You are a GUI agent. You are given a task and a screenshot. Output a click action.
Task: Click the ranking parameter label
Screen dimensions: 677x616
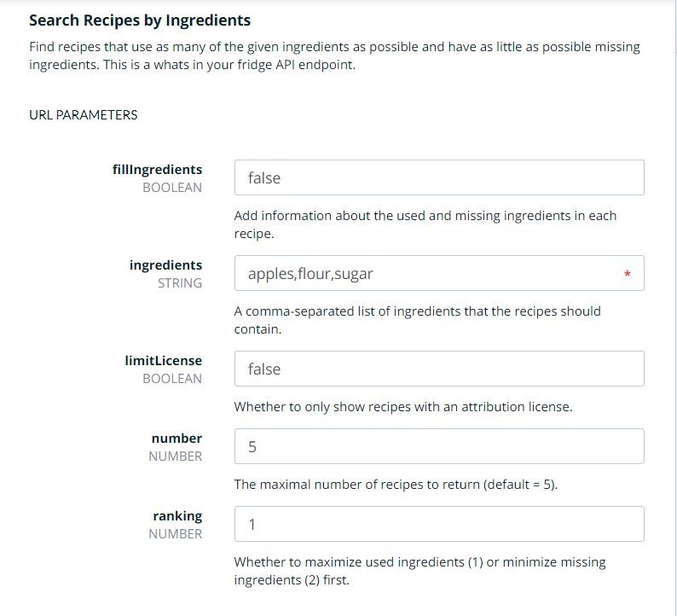(x=177, y=516)
